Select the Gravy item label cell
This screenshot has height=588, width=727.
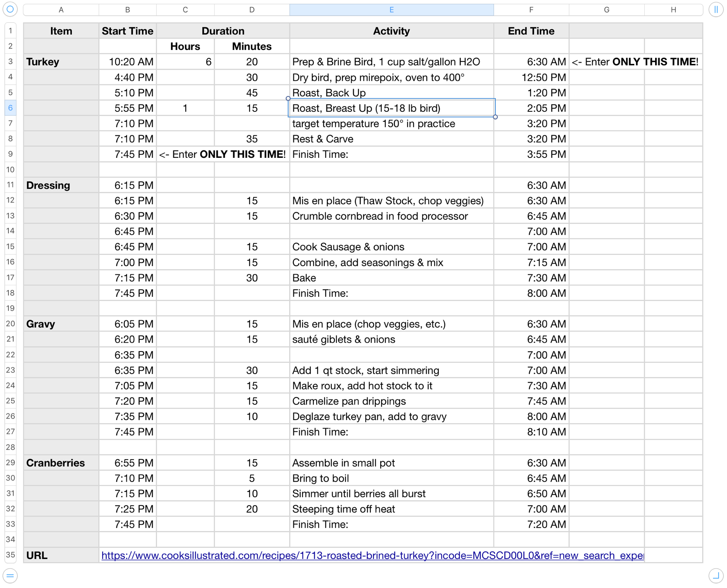(61, 324)
